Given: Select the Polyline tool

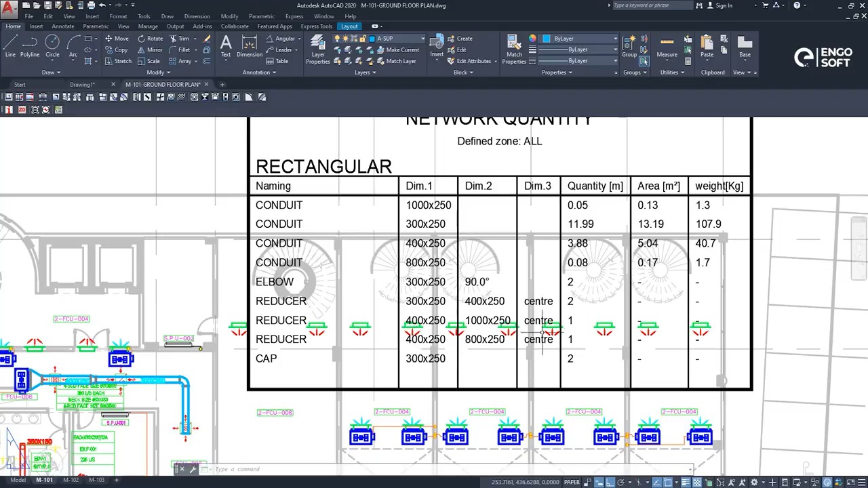Looking at the screenshot, I should coord(30,46).
